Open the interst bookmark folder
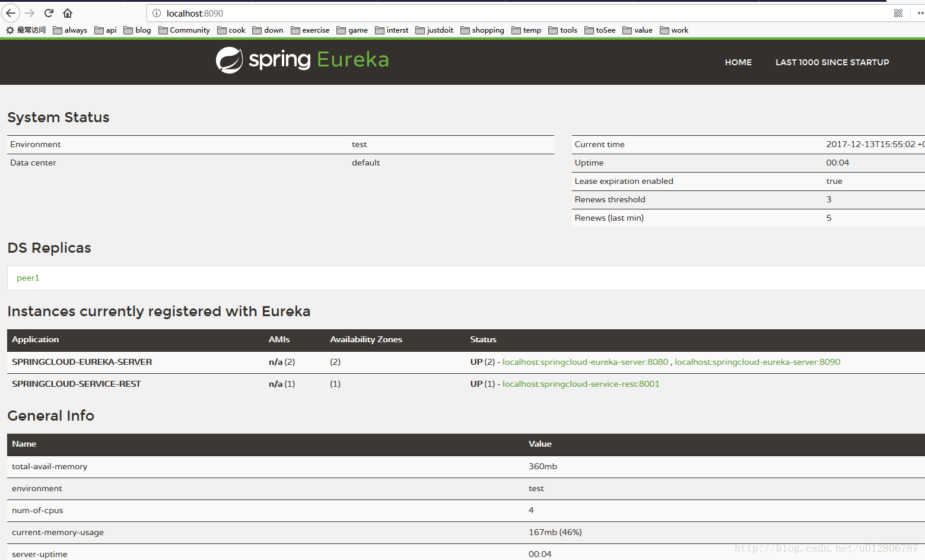Screen dimensions: 925x560 coord(392,30)
